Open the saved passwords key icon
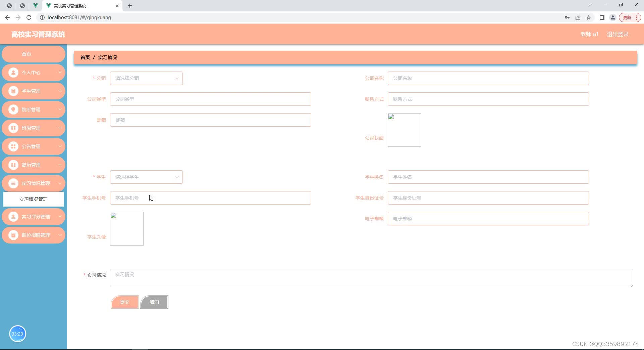 pos(567,17)
